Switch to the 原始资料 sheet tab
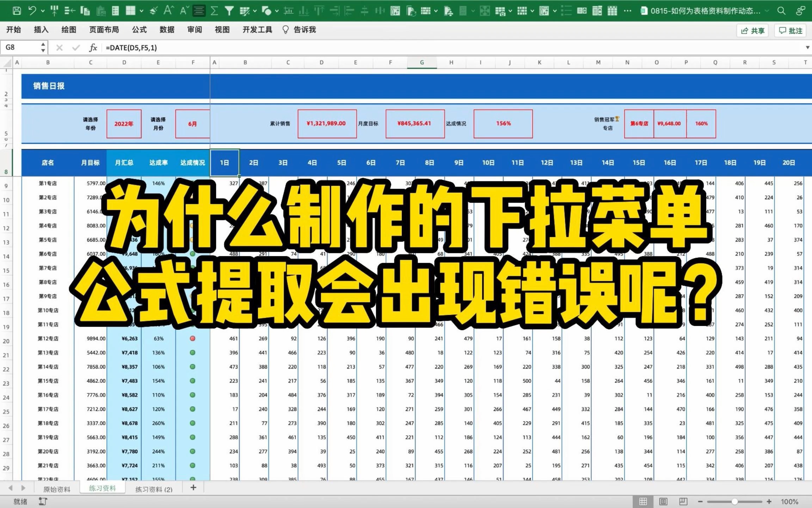 [57, 489]
